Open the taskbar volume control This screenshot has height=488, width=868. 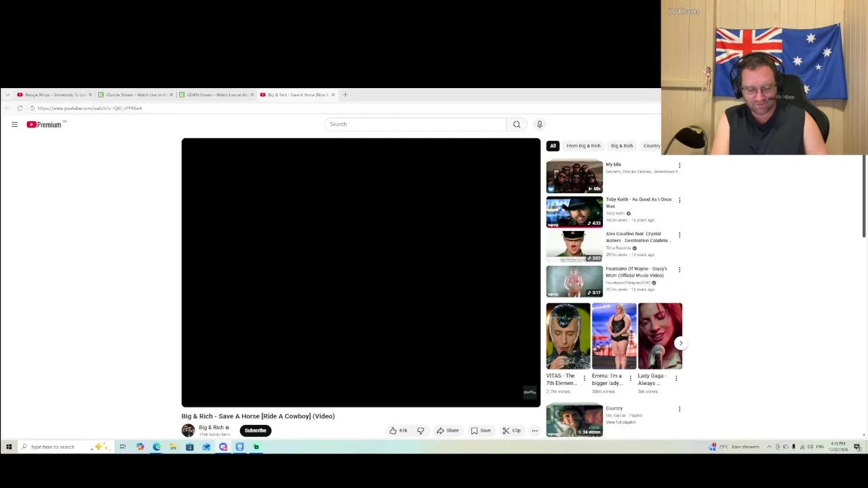810,447
